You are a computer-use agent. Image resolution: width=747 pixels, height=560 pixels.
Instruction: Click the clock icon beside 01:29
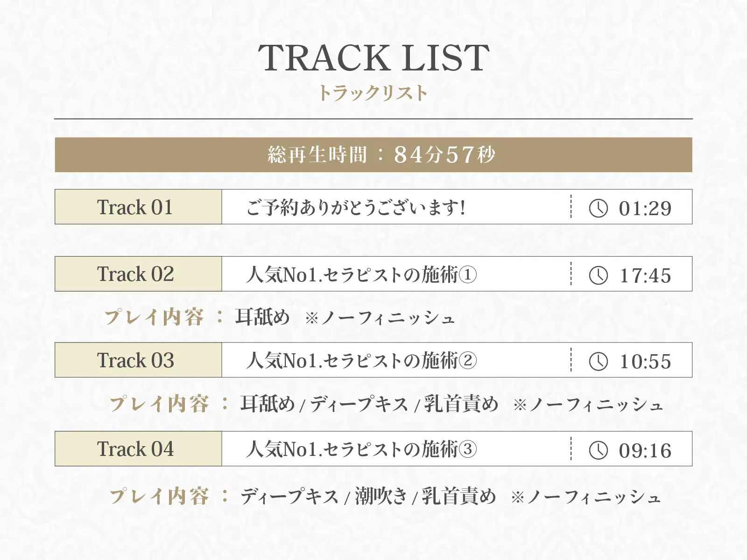coord(599,208)
